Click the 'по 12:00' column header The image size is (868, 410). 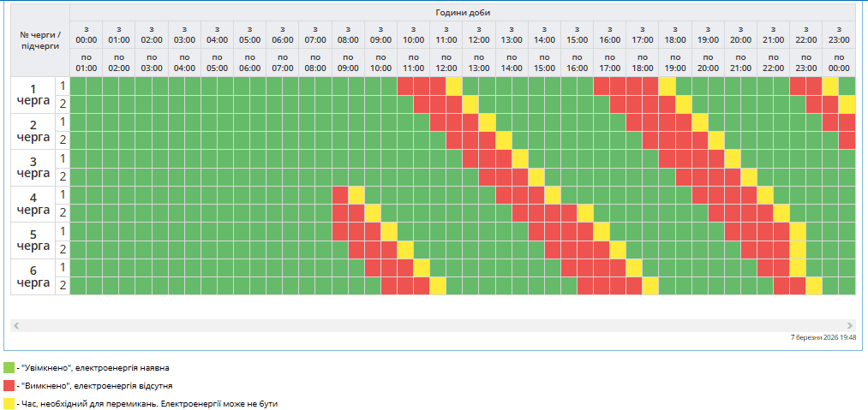[446, 62]
